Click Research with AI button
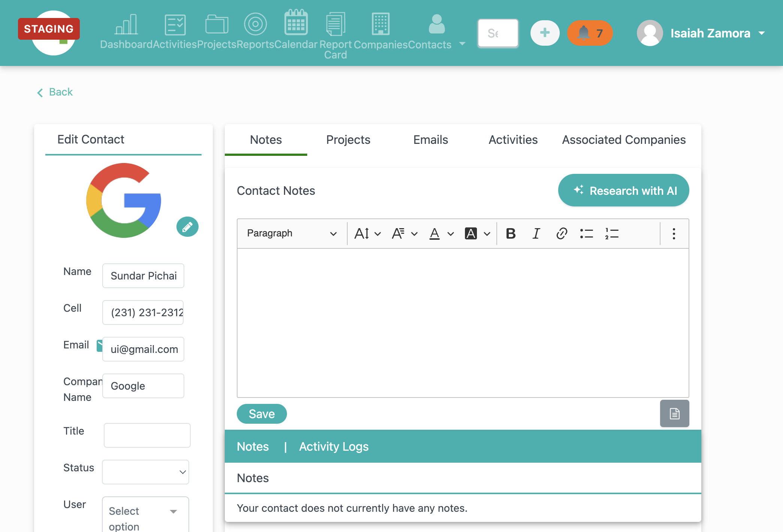Screen dimensions: 783x532 (x=623, y=190)
